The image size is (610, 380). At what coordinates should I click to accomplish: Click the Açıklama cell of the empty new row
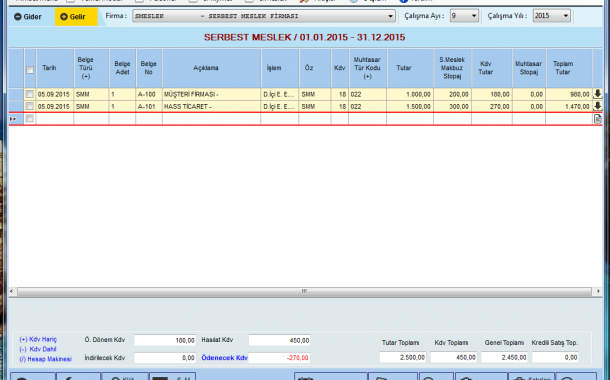[212, 119]
